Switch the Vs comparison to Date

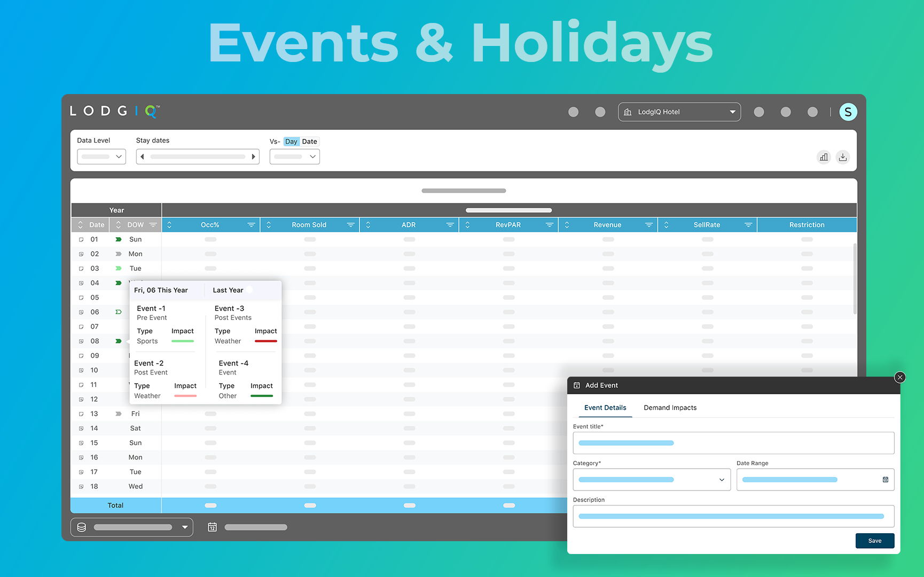[309, 142]
